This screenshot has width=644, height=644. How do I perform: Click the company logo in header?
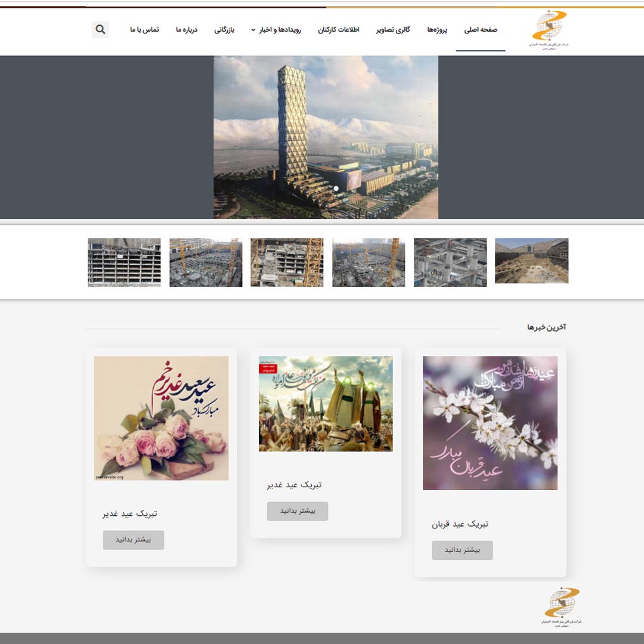point(549,30)
